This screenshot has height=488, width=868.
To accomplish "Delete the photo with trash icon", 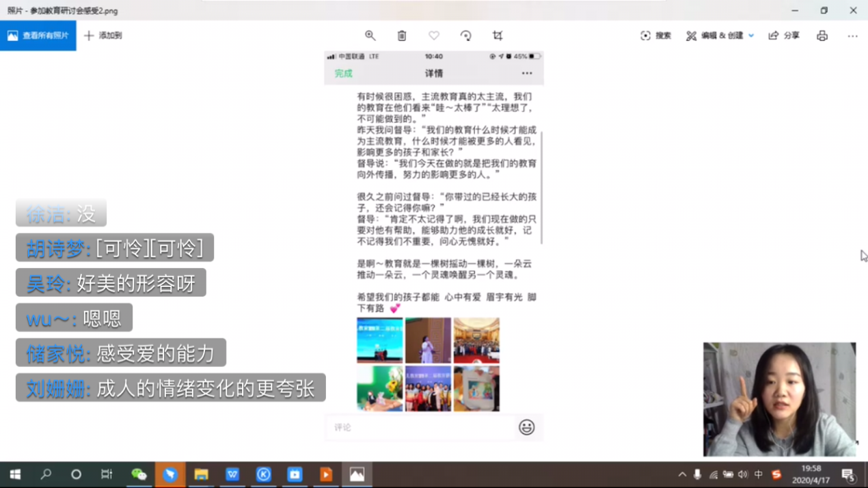I will coord(402,36).
